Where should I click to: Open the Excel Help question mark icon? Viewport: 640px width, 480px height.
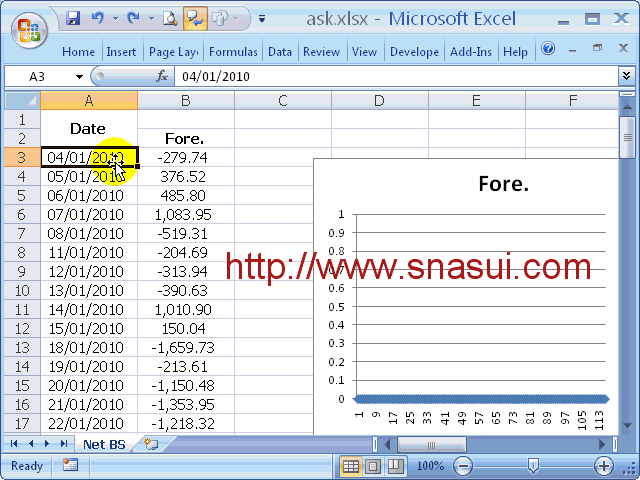(x=548, y=50)
